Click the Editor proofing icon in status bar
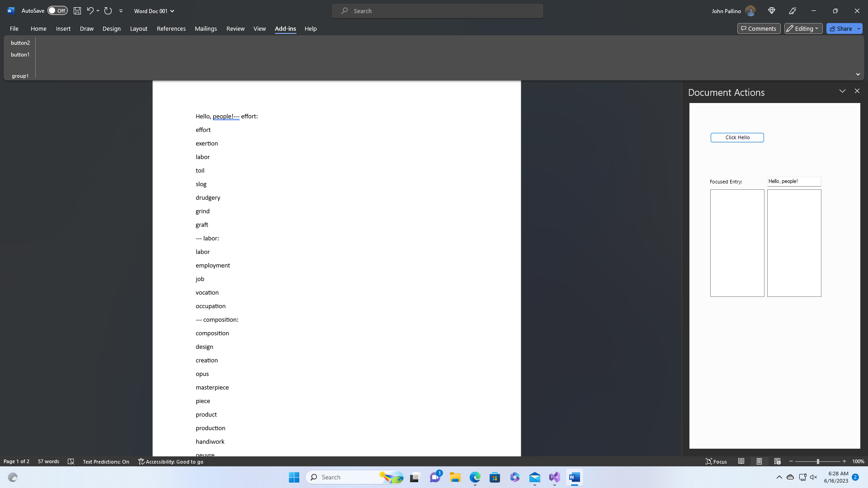Screen dimensions: 868x488 click(x=71, y=461)
